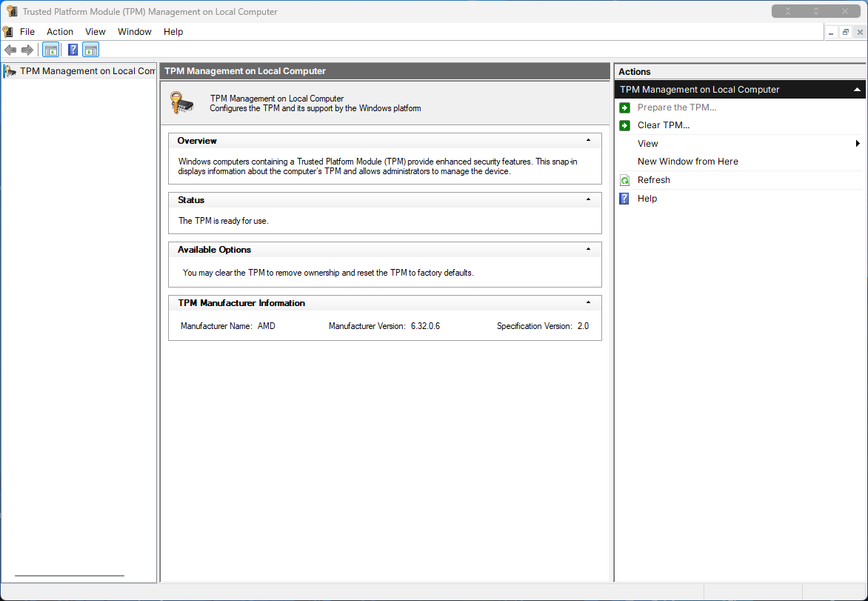Click the key and chip icon in header
Viewport: 868px width, 601px height.
182,103
